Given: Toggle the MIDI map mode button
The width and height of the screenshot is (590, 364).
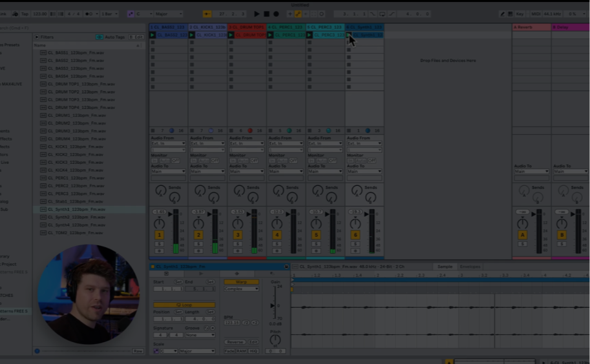Looking at the screenshot, I should point(536,14).
